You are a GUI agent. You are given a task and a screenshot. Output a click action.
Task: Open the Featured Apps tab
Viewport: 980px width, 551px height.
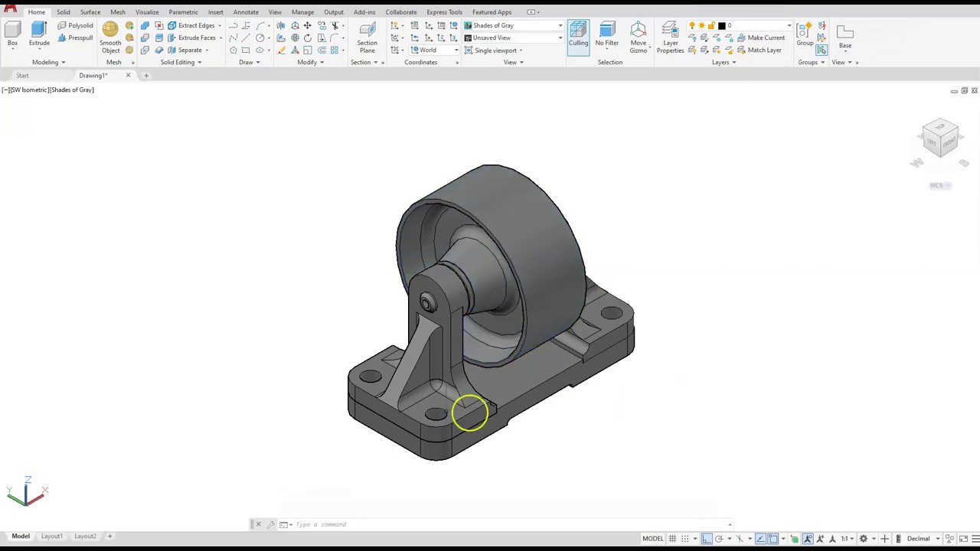(492, 12)
